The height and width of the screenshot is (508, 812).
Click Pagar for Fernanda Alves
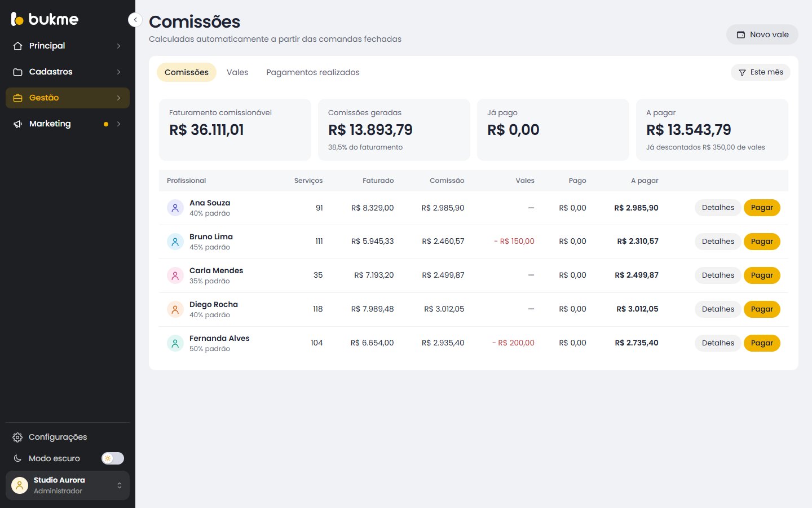pos(762,343)
